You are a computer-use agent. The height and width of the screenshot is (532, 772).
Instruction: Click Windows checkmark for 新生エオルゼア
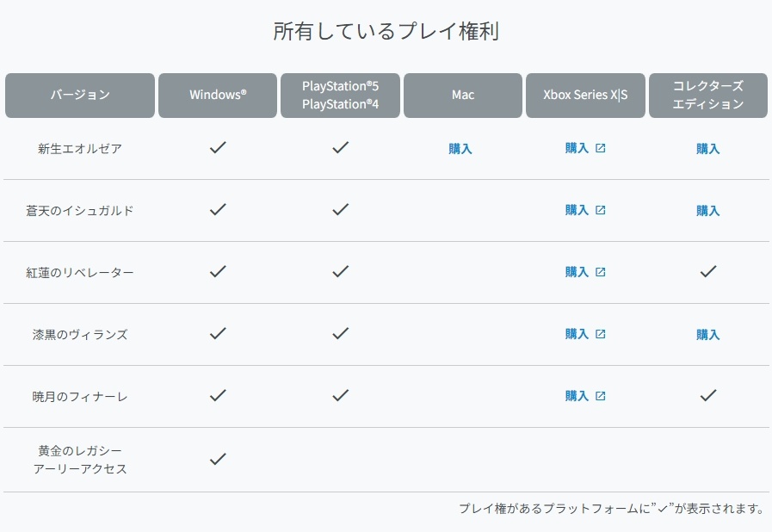click(x=218, y=147)
